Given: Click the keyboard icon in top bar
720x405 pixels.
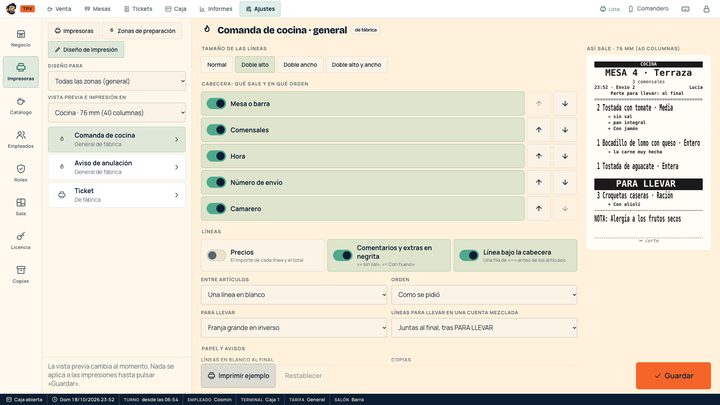Looking at the screenshot, I should pyautogui.click(x=685, y=9).
